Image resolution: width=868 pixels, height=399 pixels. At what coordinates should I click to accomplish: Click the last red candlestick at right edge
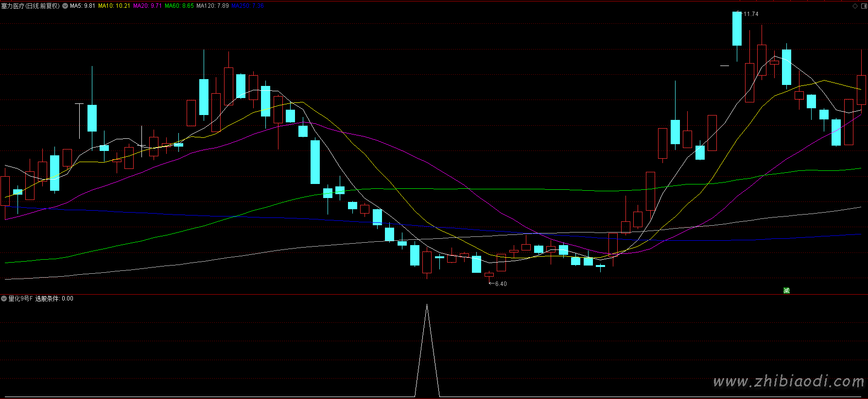861,90
